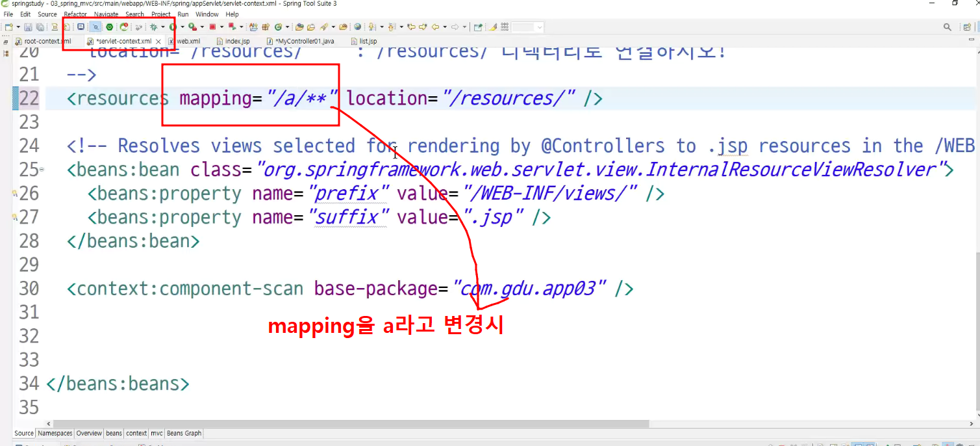Click the globe Web Browser icon
980x446 pixels.
tap(357, 27)
